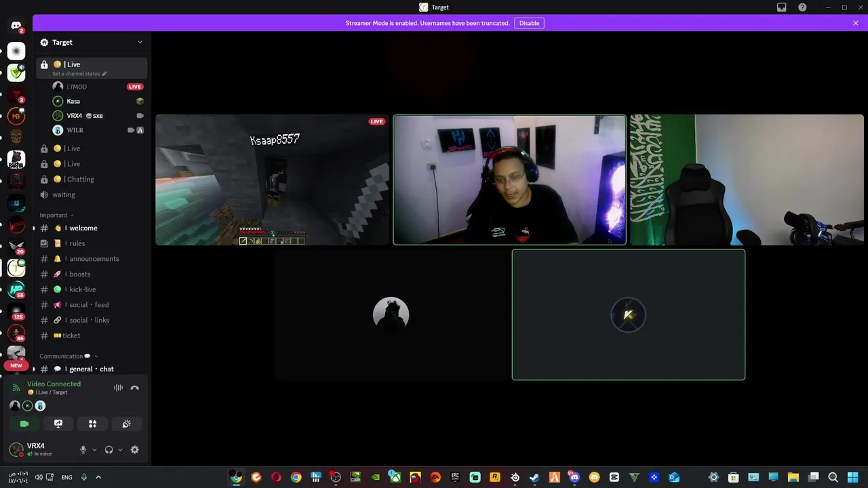This screenshot has height=488, width=868.
Task: Open the Discord inbox icon
Action: [782, 7]
